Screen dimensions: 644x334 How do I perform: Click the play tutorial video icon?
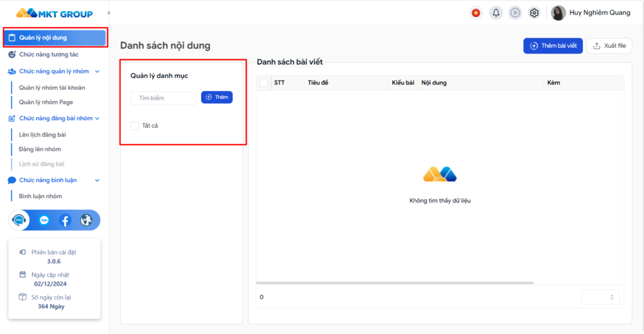click(x=515, y=13)
